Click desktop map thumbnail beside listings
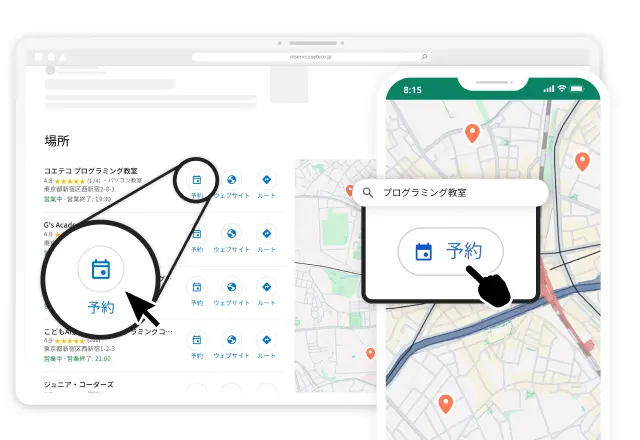The height and width of the screenshot is (440, 640). click(x=336, y=276)
